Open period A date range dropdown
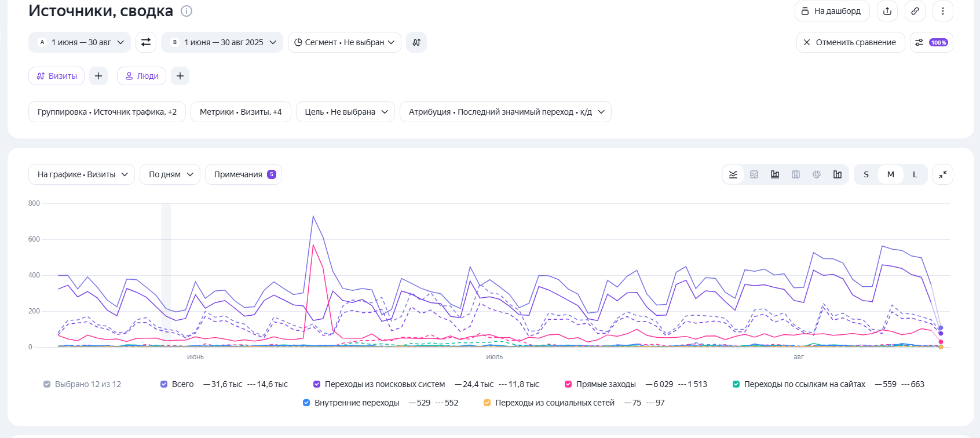The image size is (980, 438). 80,42
